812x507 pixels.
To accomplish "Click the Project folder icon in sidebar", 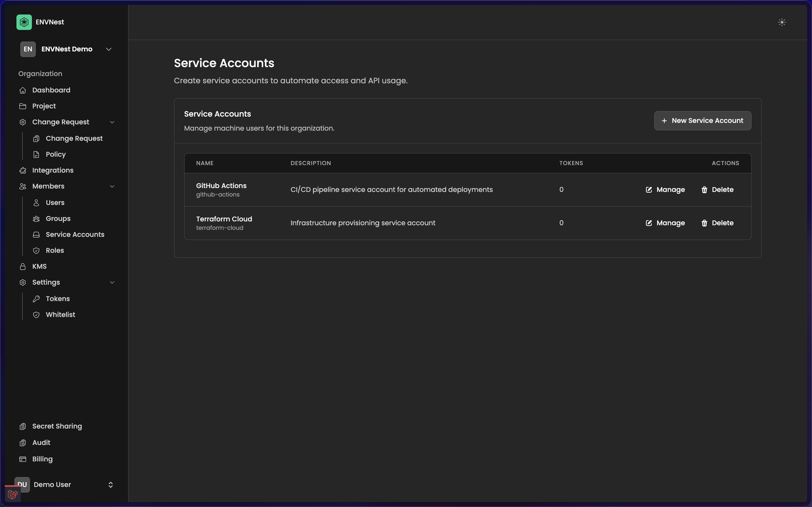I will (23, 106).
